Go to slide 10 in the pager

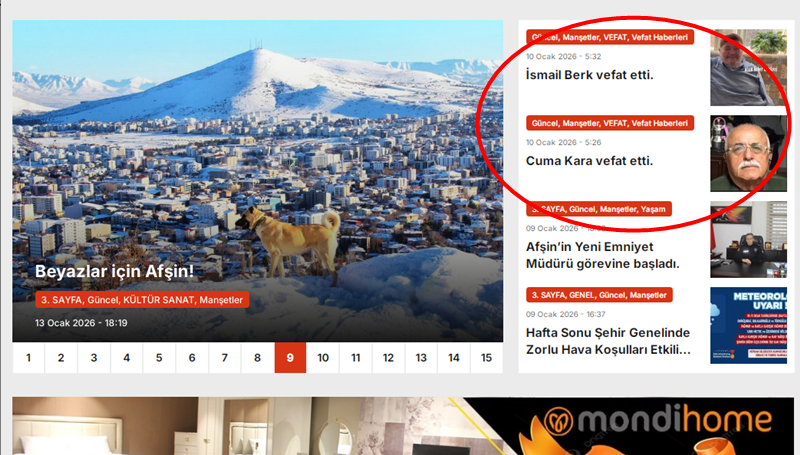[x=323, y=358]
